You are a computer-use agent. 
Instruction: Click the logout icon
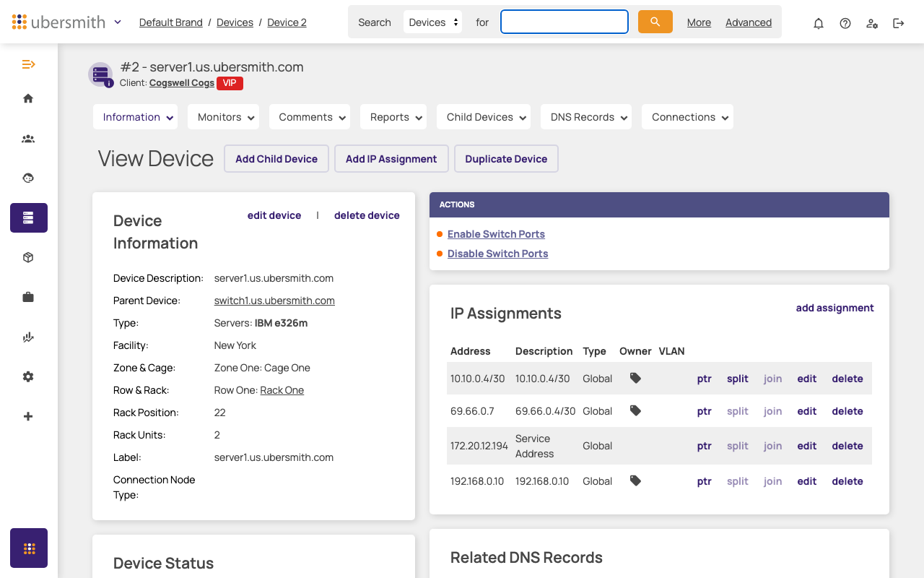click(899, 23)
